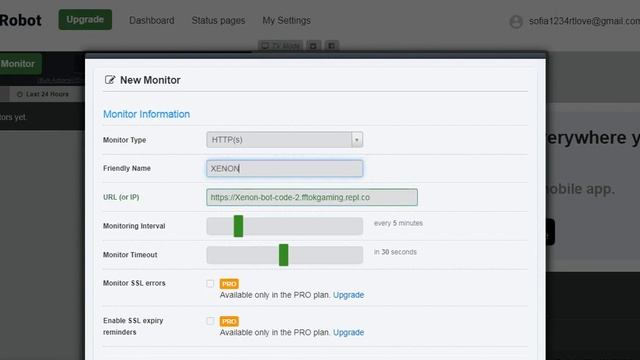
Task: Click the Monitor Timeout slider handle
Action: pos(284,255)
